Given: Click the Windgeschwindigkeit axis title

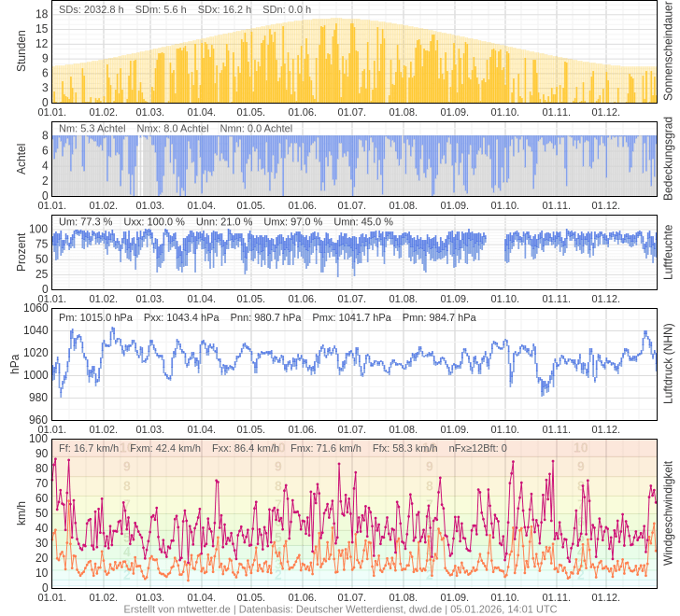Looking at the screenshot, I should [668, 512].
